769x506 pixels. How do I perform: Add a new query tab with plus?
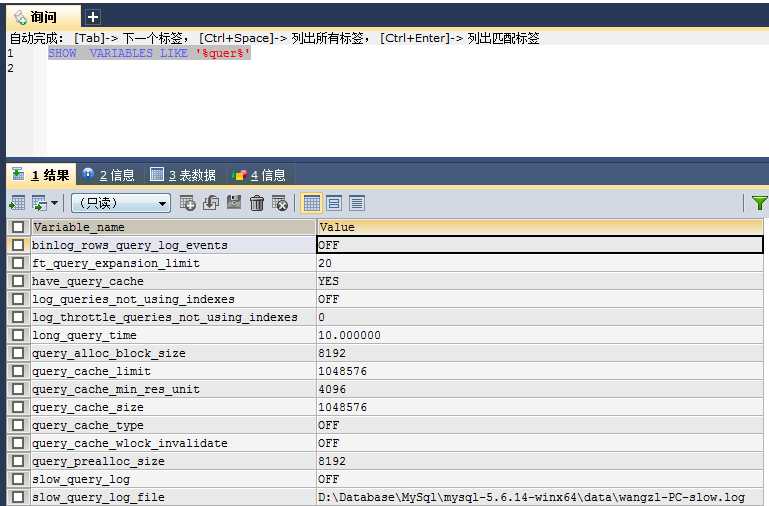[x=93, y=17]
